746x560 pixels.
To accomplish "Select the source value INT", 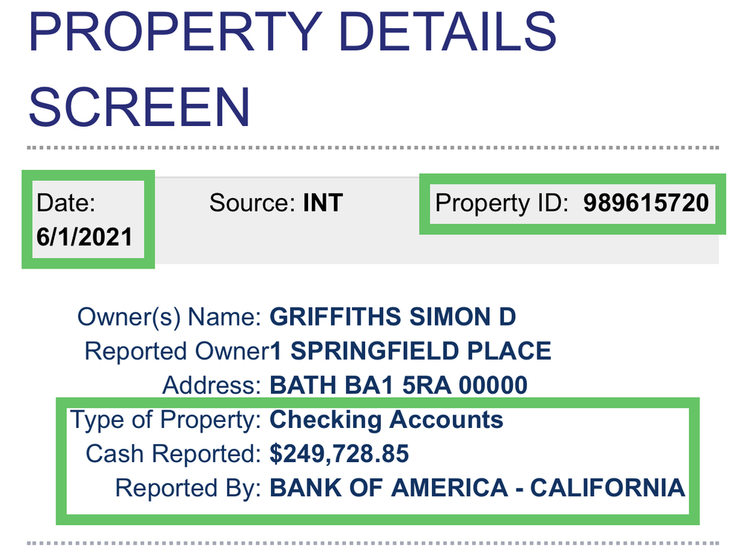I will (x=323, y=203).
